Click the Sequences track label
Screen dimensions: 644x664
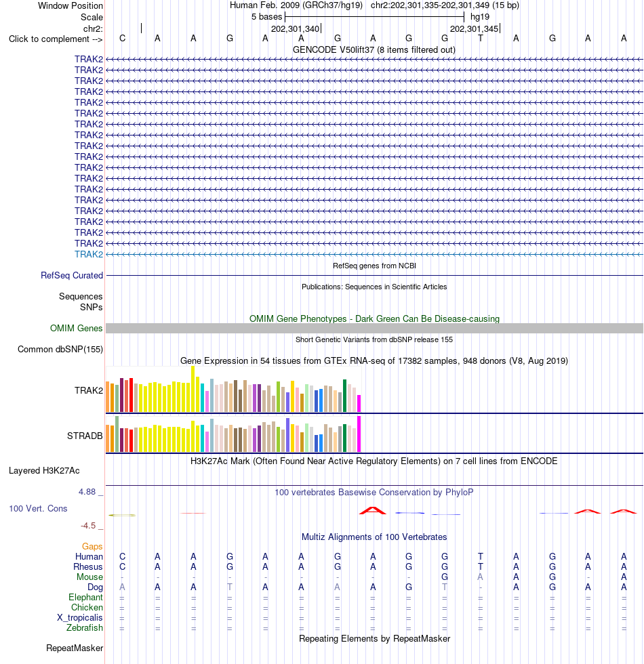point(81,297)
